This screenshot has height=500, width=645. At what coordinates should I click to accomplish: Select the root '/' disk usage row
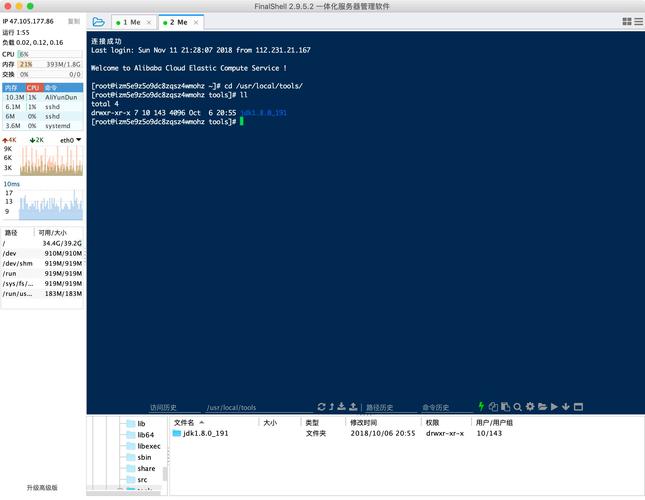click(x=43, y=243)
